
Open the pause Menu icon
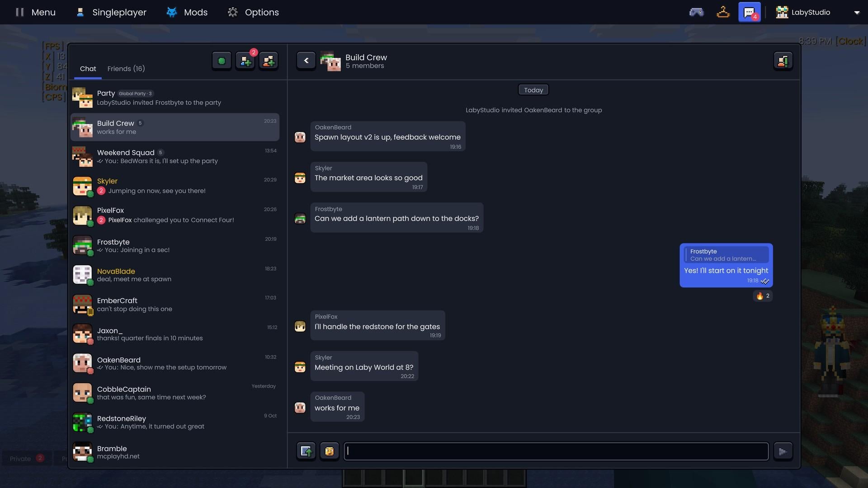(x=19, y=12)
